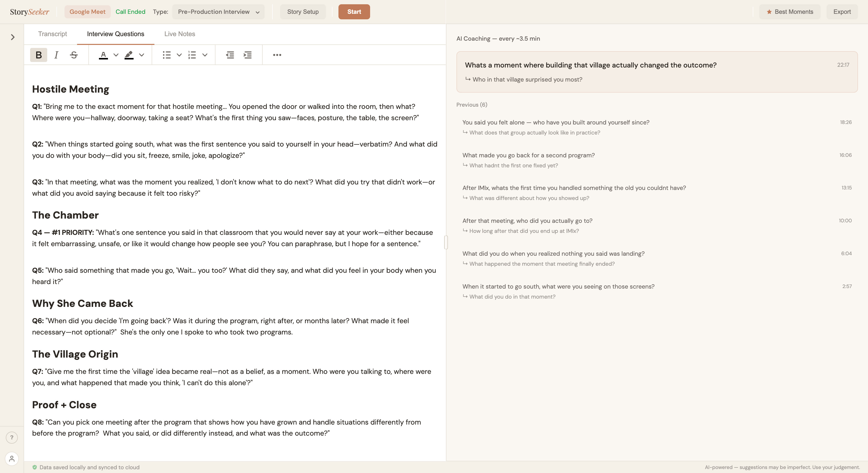Viewport: 868px width, 473px height.
Task: Open the more formatting options menu
Action: (277, 55)
